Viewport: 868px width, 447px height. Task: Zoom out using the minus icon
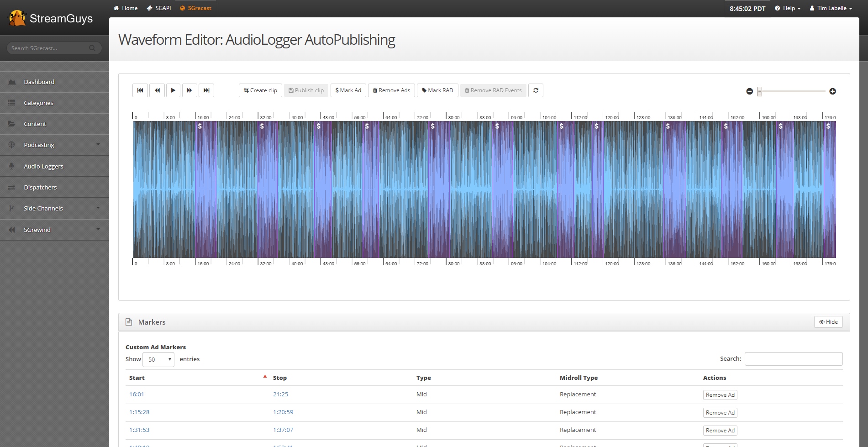click(749, 91)
